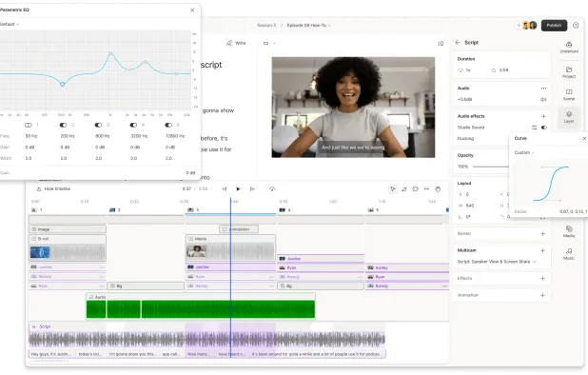Screen dimensions: 588x375
Task: Open the Default preset dropdown in Parametric EQ
Action: pos(10,24)
